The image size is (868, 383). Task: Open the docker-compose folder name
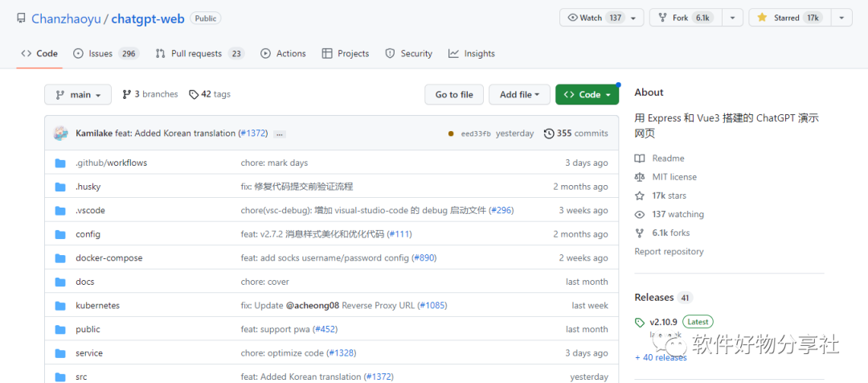(x=109, y=258)
